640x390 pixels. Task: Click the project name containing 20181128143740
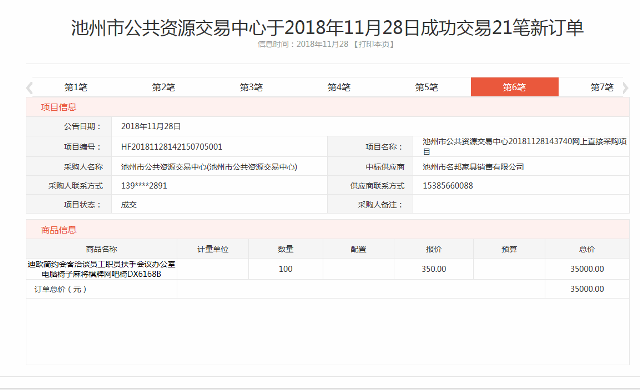[x=524, y=146]
